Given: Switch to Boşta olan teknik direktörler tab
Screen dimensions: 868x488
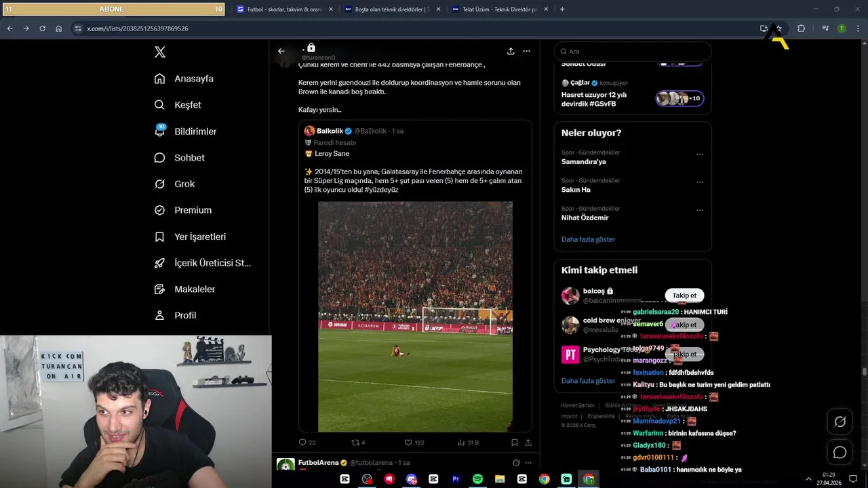Looking at the screenshot, I should click(x=392, y=9).
